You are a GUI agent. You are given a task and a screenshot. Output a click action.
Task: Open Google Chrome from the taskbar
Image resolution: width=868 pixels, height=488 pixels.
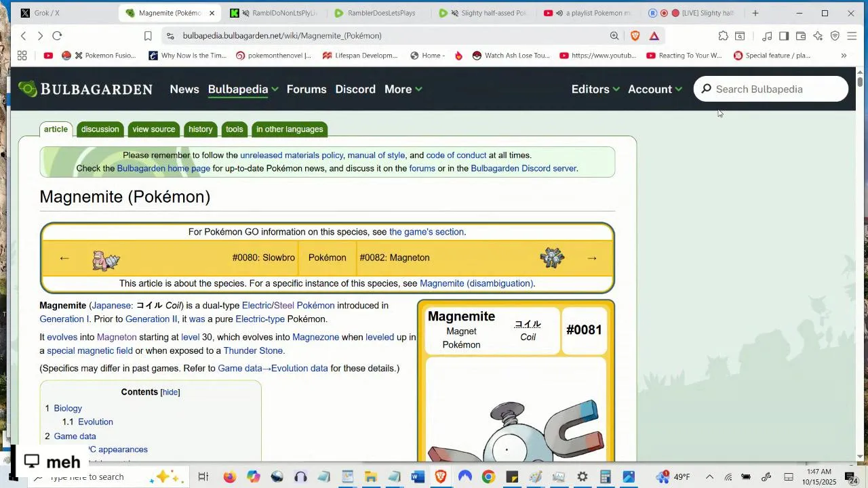click(488, 477)
